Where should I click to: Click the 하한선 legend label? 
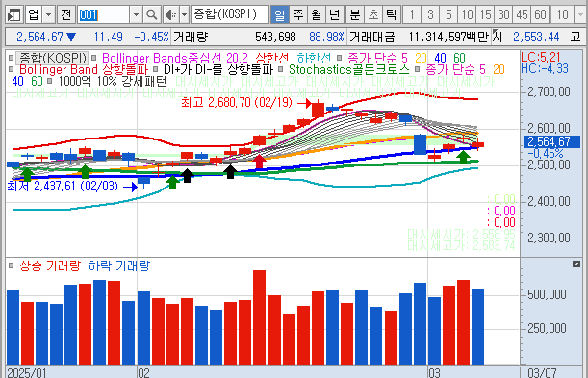[x=314, y=58]
